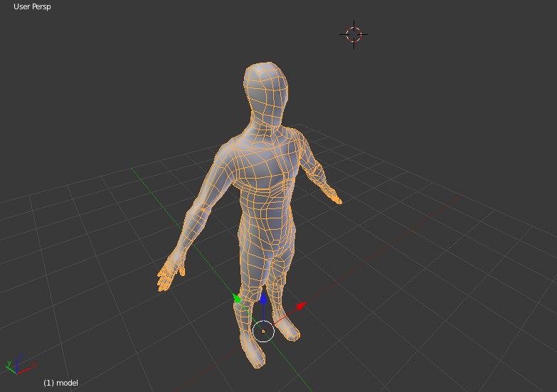Grab the red X-axis manipulator arrow

[x=299, y=306]
